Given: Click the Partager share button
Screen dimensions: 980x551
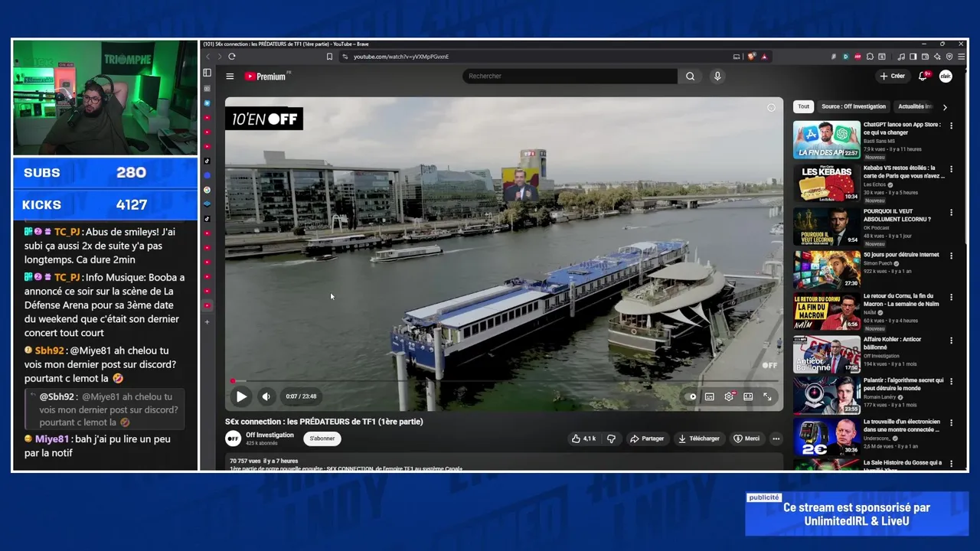Looking at the screenshot, I should 647,439.
